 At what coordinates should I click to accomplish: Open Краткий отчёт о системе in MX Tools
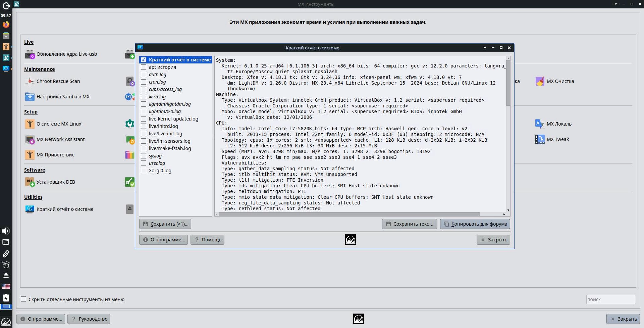pyautogui.click(x=59, y=209)
